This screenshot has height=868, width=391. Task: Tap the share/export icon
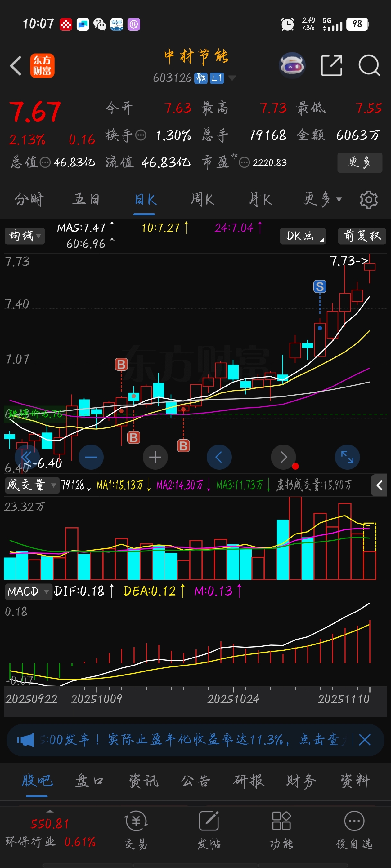point(331,65)
